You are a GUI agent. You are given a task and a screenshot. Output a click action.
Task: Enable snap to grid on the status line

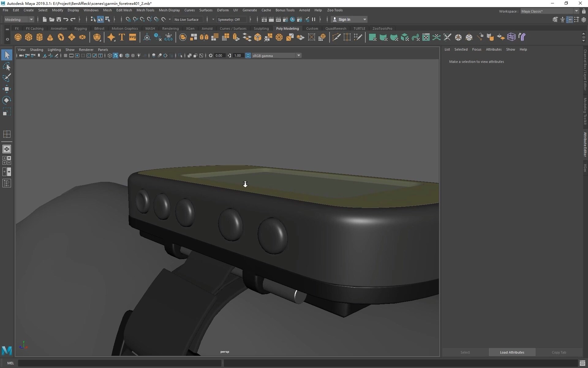tap(128, 19)
